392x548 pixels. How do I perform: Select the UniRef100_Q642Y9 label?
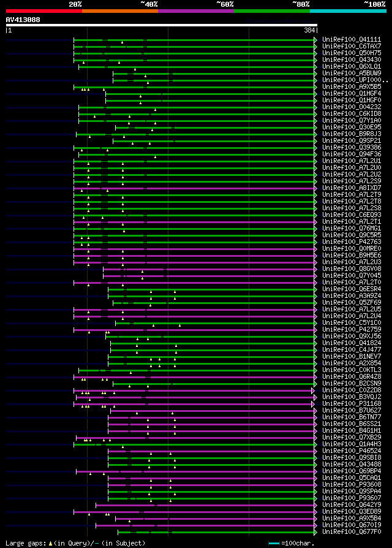click(x=352, y=505)
